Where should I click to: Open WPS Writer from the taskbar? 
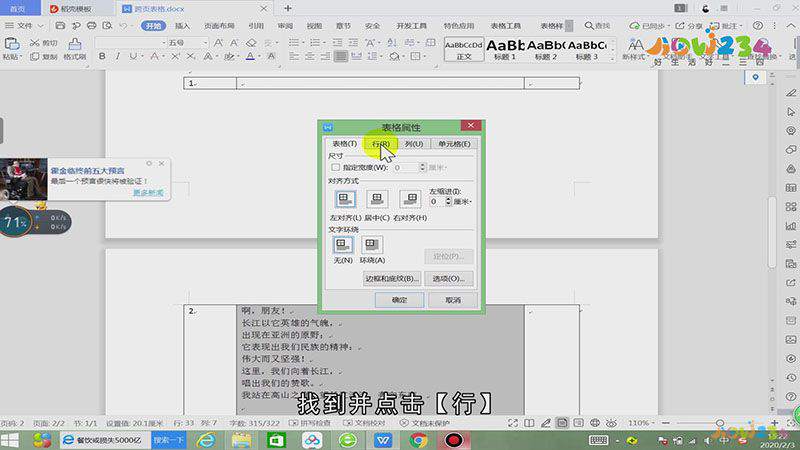[383, 440]
